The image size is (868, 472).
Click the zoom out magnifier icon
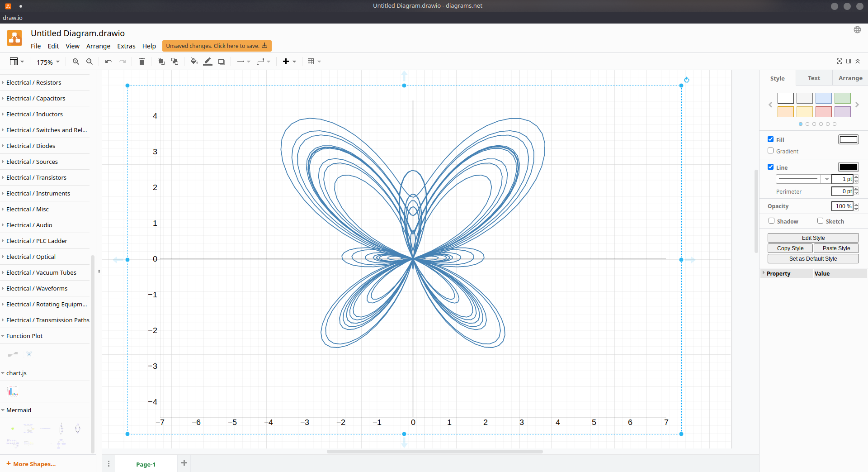90,62
